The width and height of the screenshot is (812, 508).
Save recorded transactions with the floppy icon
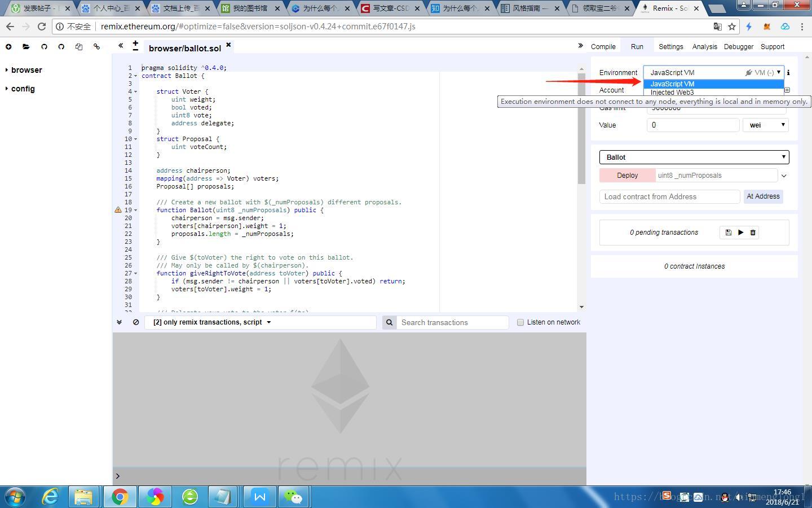[728, 233]
